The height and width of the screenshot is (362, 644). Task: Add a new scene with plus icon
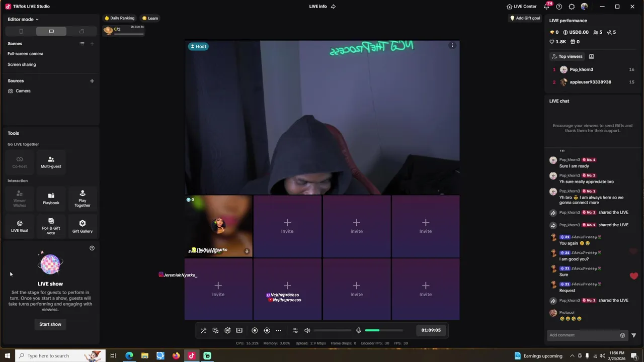[x=92, y=44]
